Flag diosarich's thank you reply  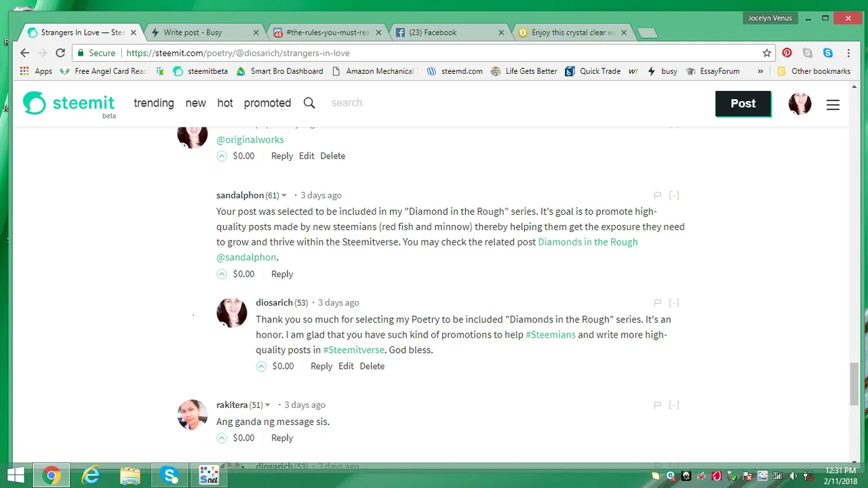click(x=657, y=302)
